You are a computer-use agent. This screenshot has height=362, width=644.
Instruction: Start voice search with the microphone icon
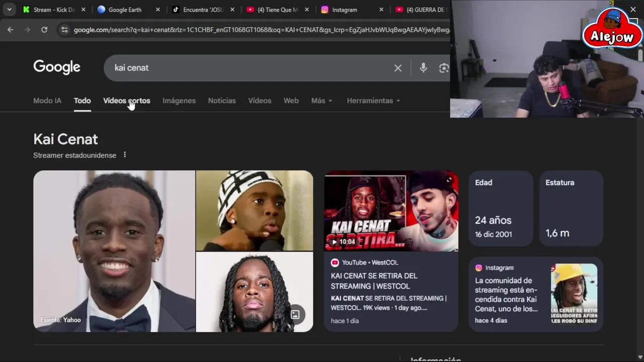[423, 68]
